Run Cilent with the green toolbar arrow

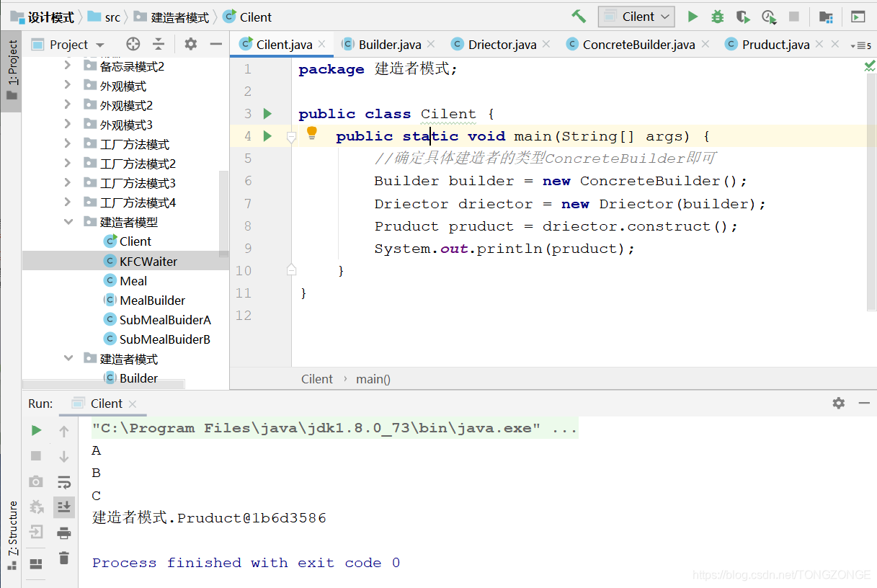[x=693, y=17]
